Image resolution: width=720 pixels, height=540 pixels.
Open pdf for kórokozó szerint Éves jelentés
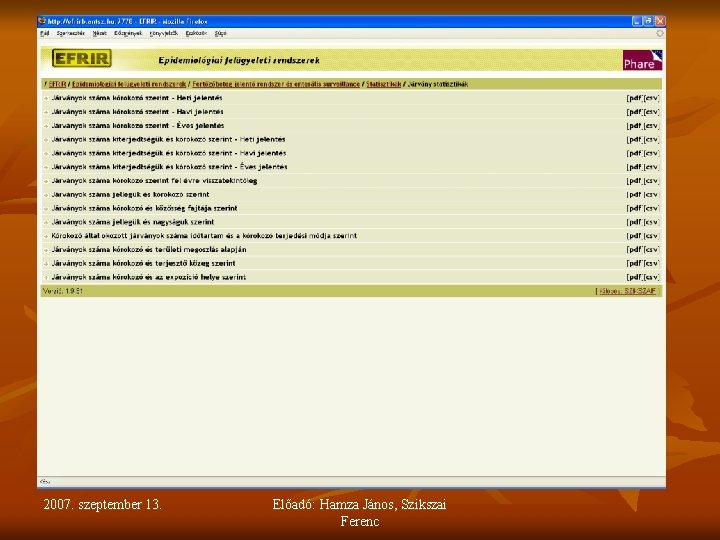click(634, 125)
